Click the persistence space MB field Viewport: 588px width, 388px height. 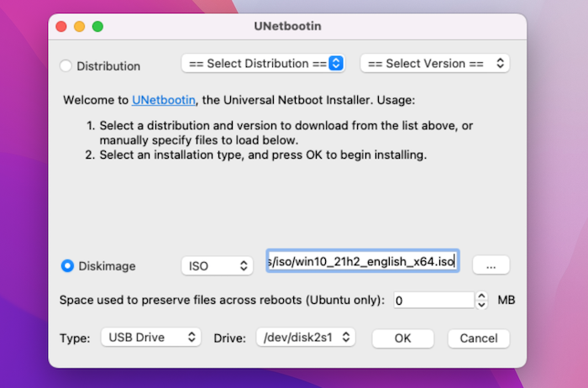pos(434,301)
